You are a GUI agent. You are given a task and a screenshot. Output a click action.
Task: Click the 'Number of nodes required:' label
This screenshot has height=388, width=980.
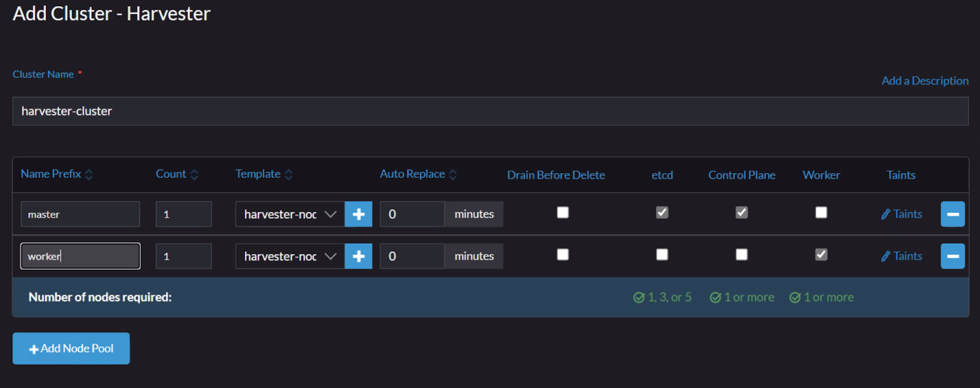[x=100, y=297]
